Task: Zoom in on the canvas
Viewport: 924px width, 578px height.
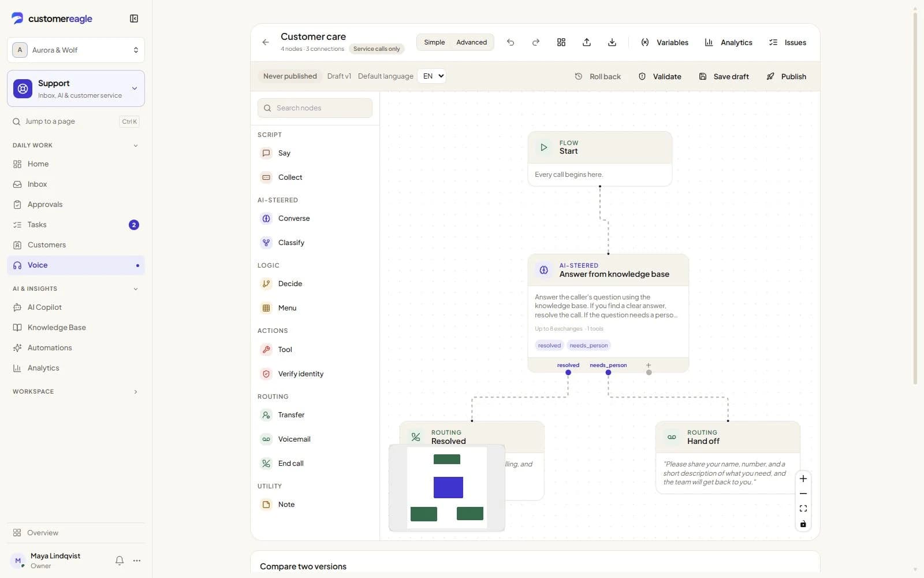Action: [x=803, y=479]
